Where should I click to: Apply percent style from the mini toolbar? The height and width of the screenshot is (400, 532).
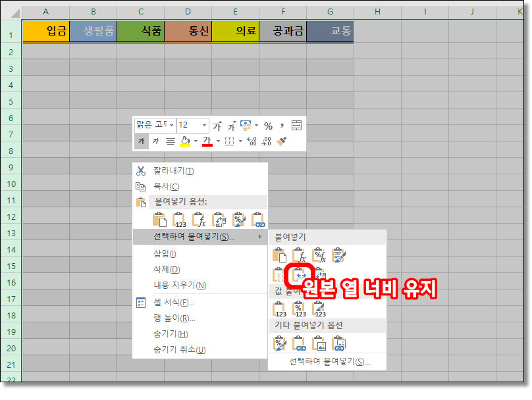tap(267, 124)
